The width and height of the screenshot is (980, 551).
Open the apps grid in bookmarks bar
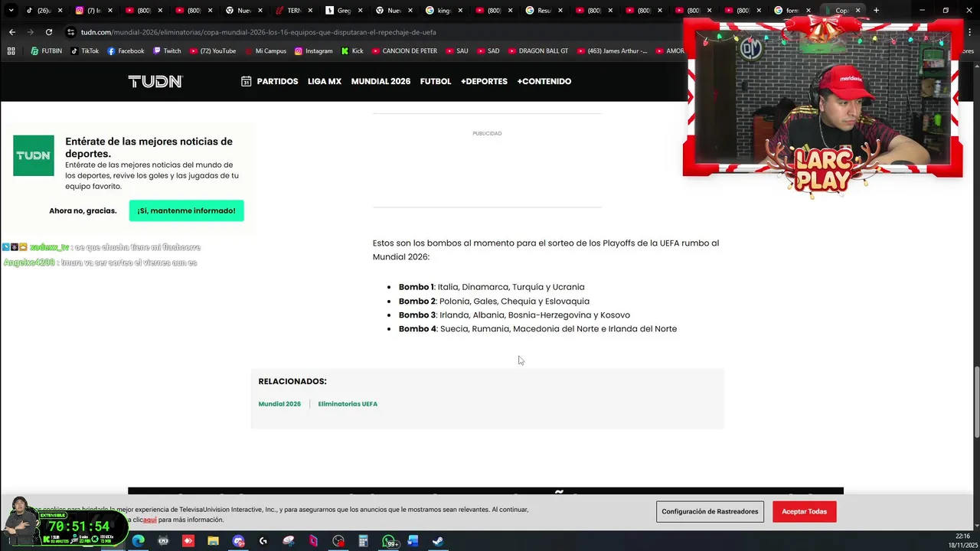coord(11,51)
